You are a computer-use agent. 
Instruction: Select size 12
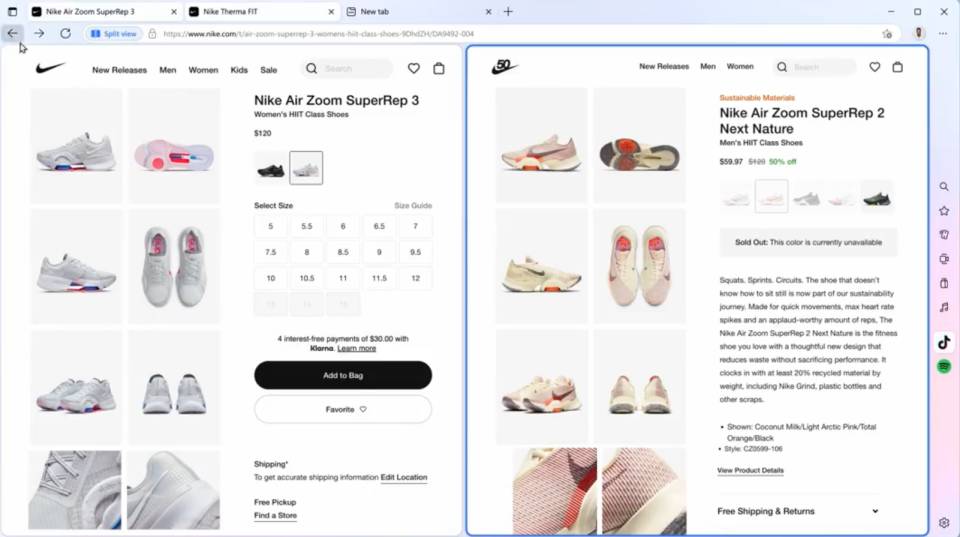pos(415,278)
